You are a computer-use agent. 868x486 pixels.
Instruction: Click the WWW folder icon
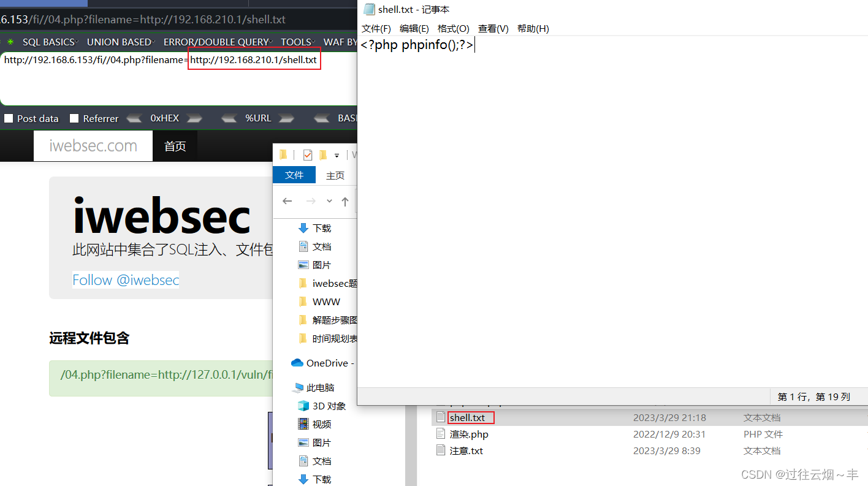click(x=303, y=302)
